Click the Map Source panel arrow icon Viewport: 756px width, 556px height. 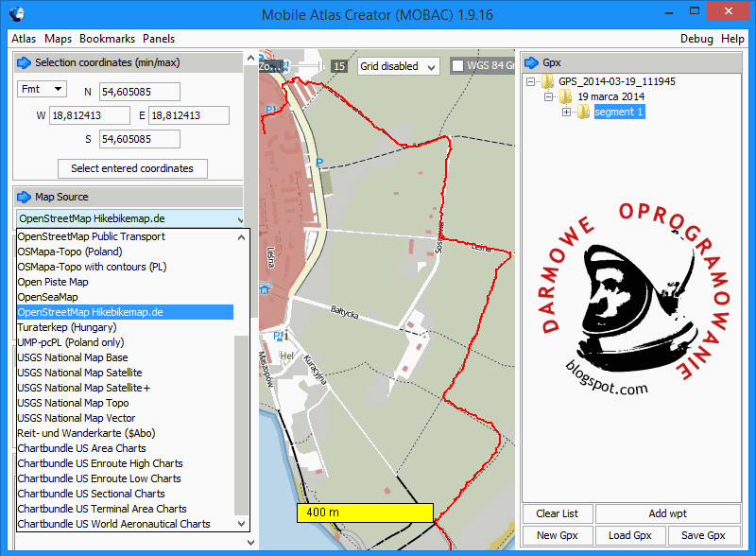pos(22,197)
